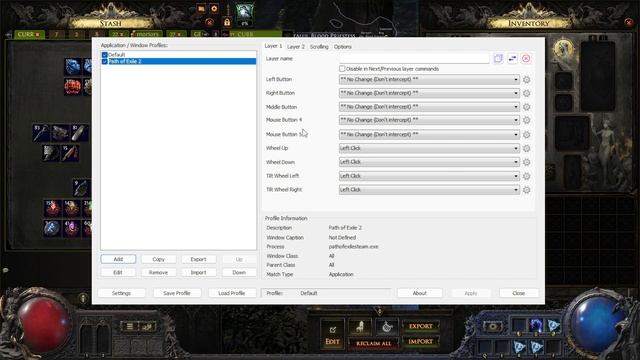Open the Wheel Up action dropdown
The width and height of the screenshot is (640, 360).
click(429, 149)
